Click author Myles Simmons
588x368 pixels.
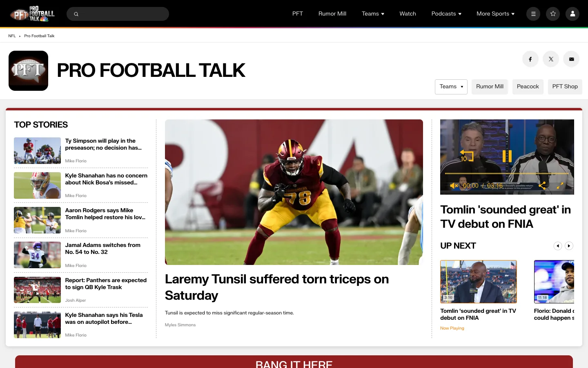(180, 325)
